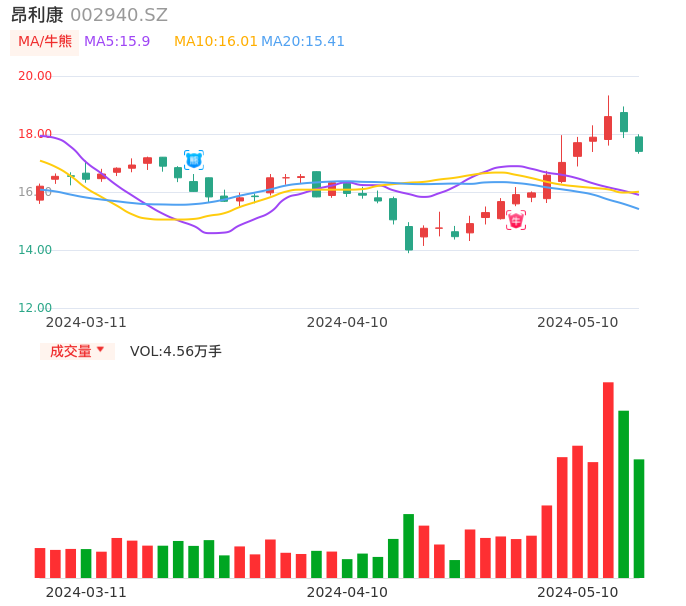The image size is (686, 606).
Task: Click the 20.00 price axis label
Action: [36, 76]
